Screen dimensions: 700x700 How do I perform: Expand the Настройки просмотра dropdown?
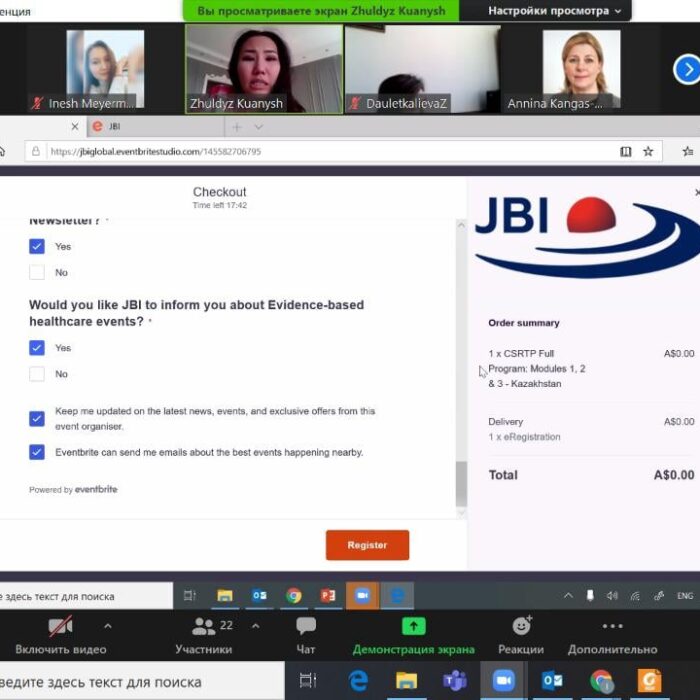pyautogui.click(x=554, y=11)
